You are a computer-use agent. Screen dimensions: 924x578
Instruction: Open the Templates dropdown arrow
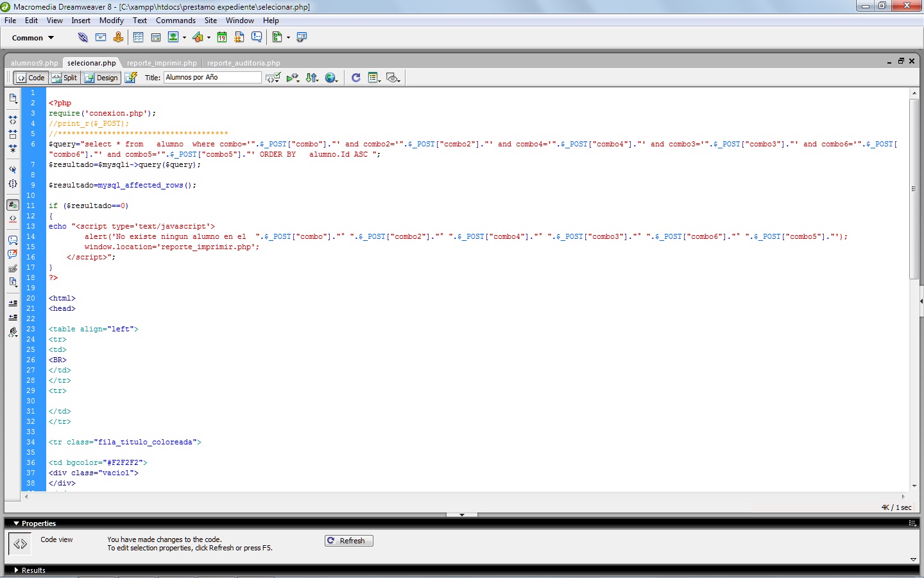(288, 38)
